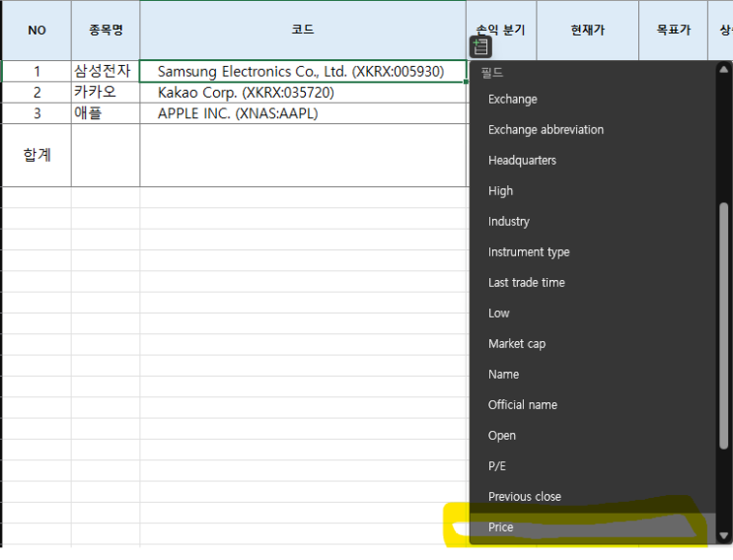
Task: Select the Low field
Action: point(592,314)
